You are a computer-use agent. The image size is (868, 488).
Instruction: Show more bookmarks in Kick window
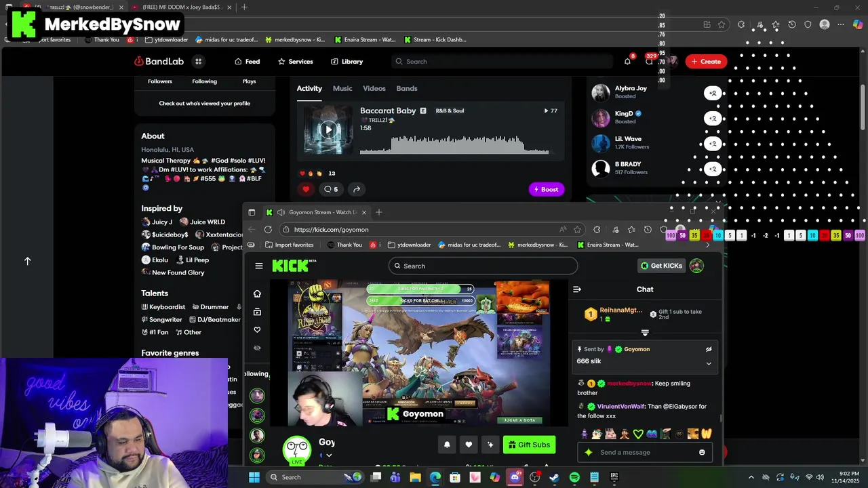[708, 245]
